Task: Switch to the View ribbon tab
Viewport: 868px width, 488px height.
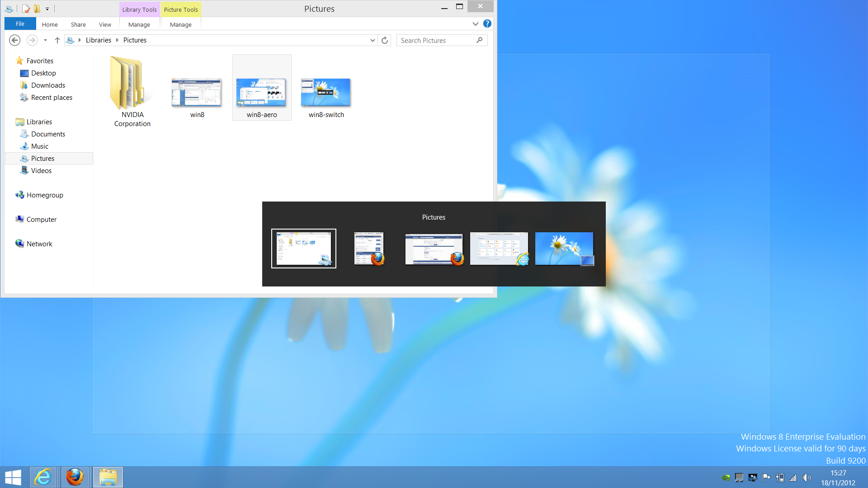Action: (105, 24)
